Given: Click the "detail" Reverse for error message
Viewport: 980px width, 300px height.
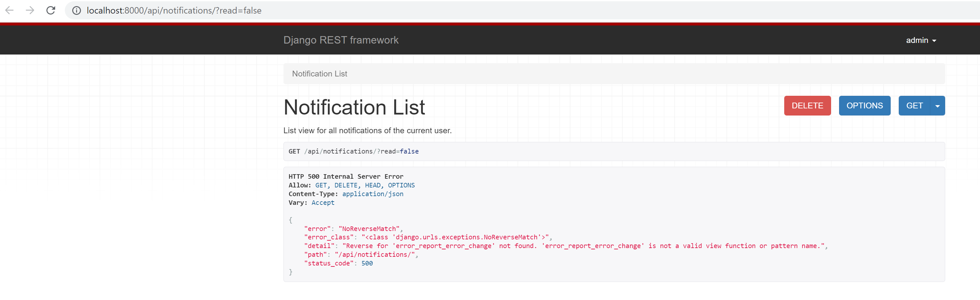Looking at the screenshot, I should coord(565,246).
